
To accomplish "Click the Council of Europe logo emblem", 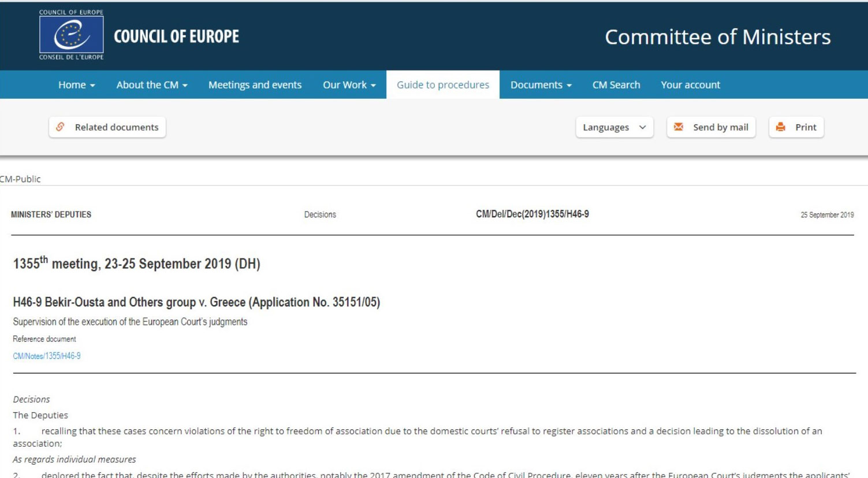I will [71, 35].
